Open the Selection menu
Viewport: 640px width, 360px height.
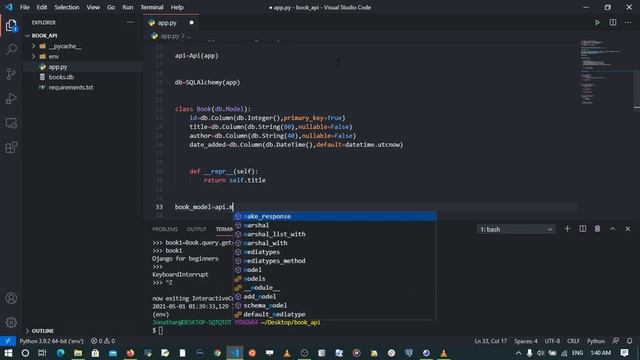[x=67, y=7]
